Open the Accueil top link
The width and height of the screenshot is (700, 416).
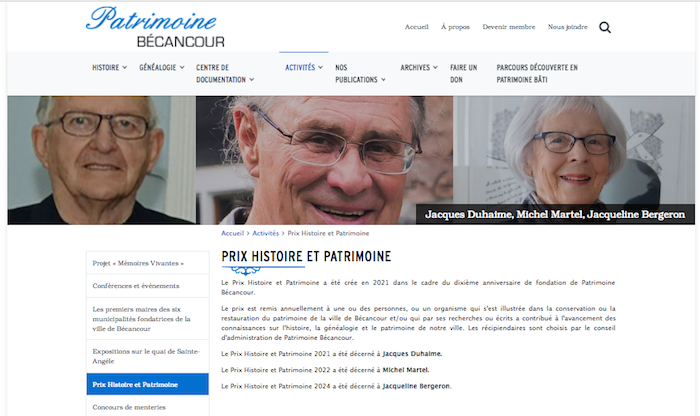click(x=417, y=27)
